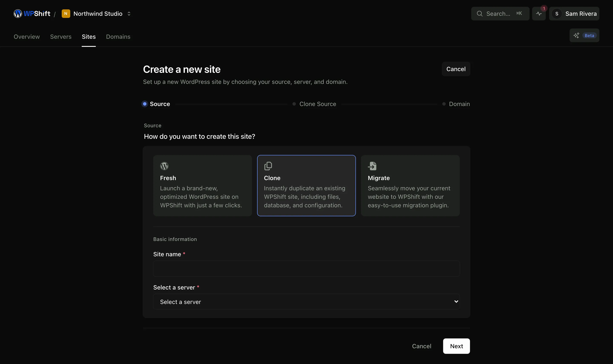The height and width of the screenshot is (364, 613).
Task: Open the Northwind Studio workspace switcher
Action: tap(96, 13)
